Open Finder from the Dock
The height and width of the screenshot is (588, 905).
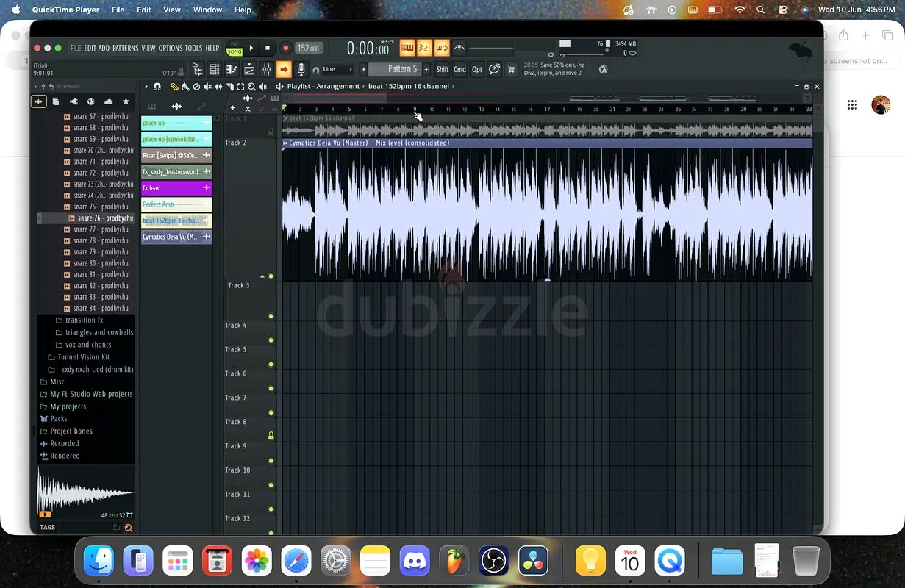coord(99,560)
